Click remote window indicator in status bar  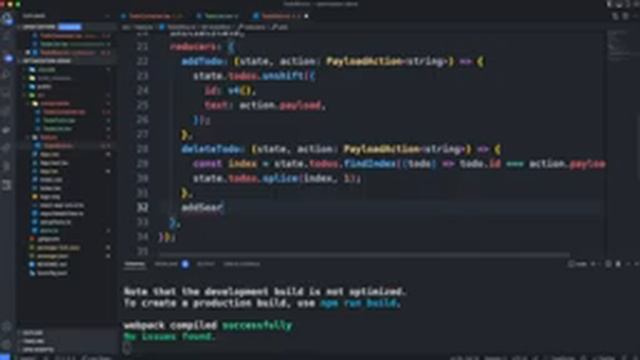pos(5,357)
